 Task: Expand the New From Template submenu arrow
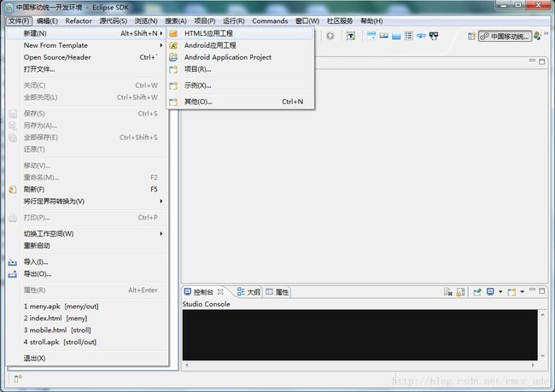coord(161,45)
